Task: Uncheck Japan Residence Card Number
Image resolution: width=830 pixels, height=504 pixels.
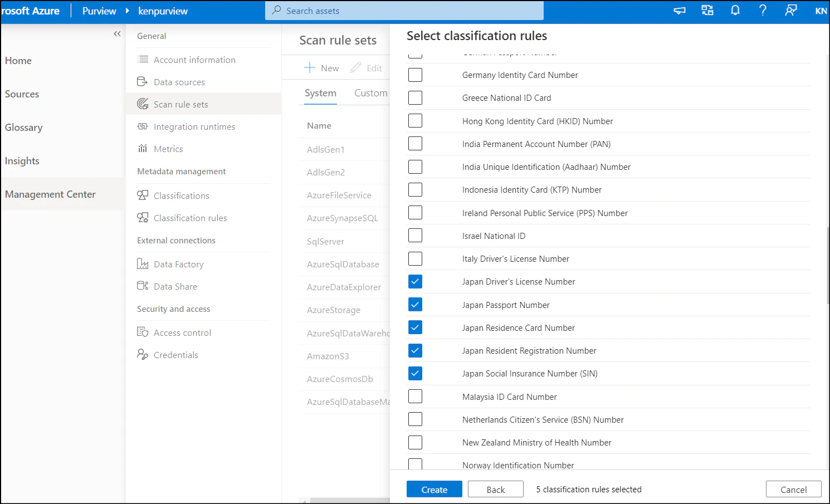Action: (x=415, y=327)
